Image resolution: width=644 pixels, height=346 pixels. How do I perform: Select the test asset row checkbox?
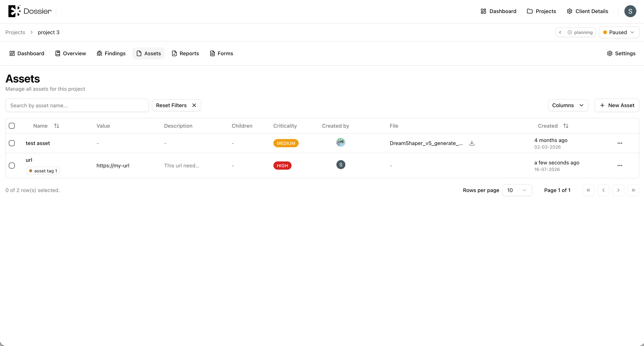click(x=12, y=143)
